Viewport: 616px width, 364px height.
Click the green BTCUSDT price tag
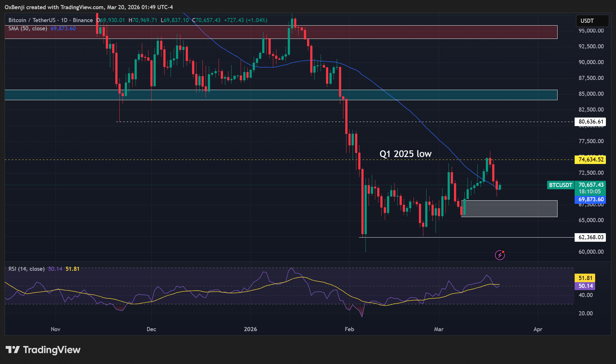pos(560,185)
